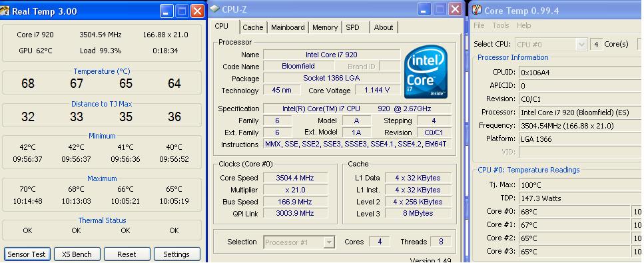Click the uptime 0:18:34 in Real Temp
644x263 pixels.
(x=166, y=51)
